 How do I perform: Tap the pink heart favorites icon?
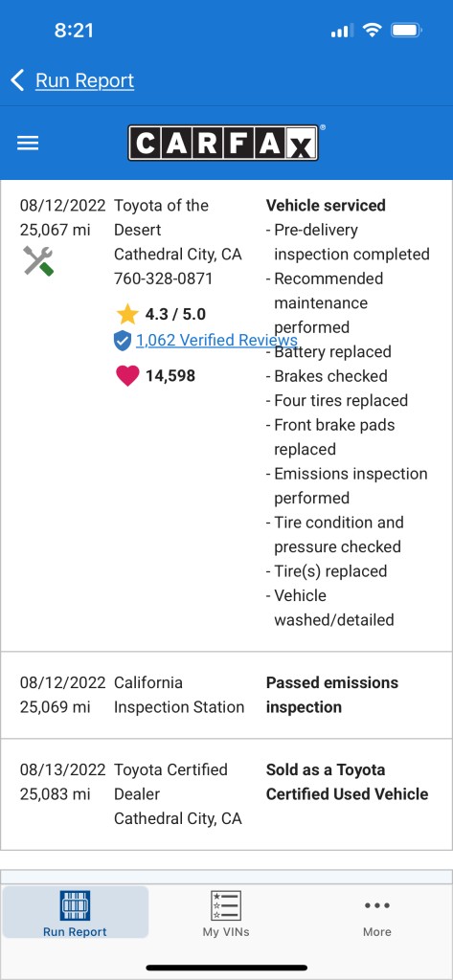click(x=127, y=375)
